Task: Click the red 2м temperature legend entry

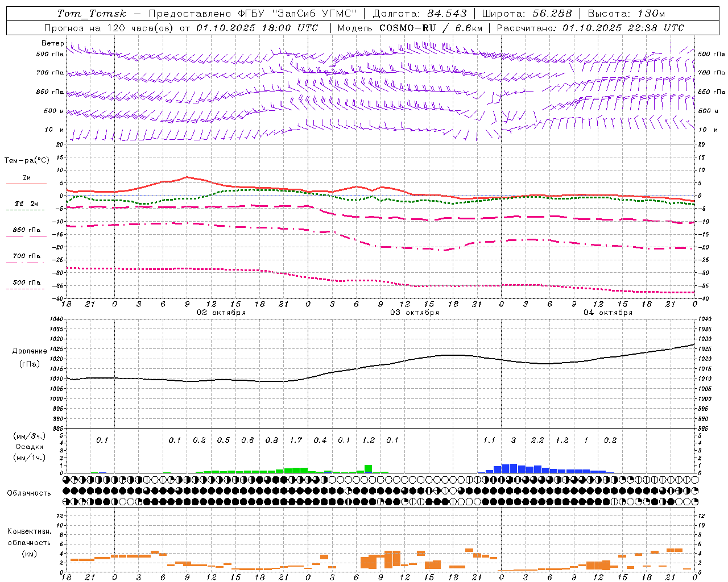Action: pos(26,180)
